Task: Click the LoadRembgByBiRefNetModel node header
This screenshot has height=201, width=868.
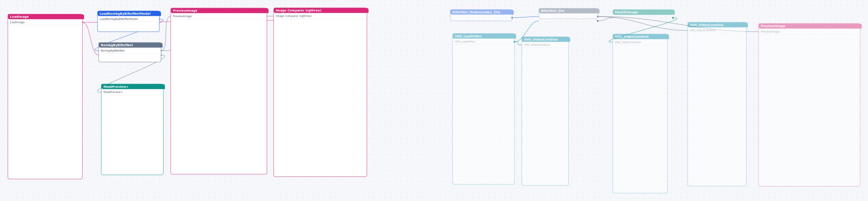Action: [129, 13]
